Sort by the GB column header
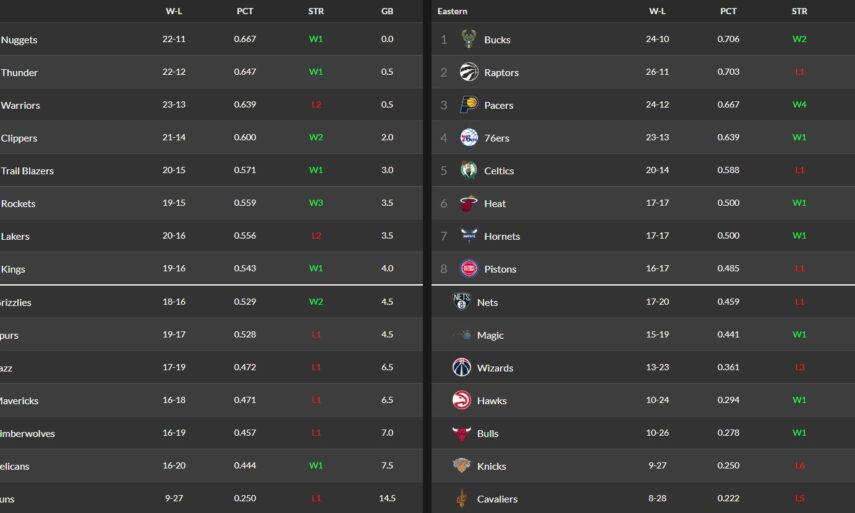855x513 pixels. (387, 11)
